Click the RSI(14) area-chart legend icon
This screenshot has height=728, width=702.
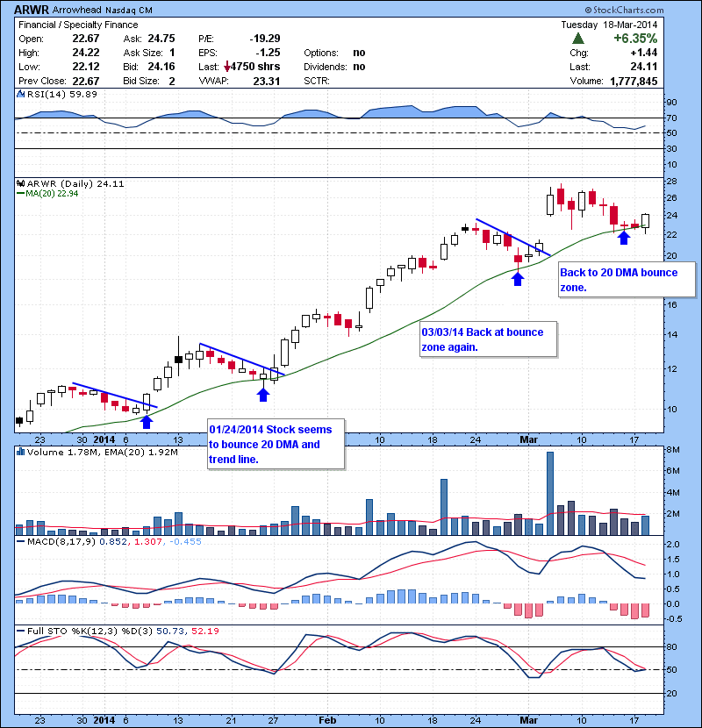coord(20,94)
